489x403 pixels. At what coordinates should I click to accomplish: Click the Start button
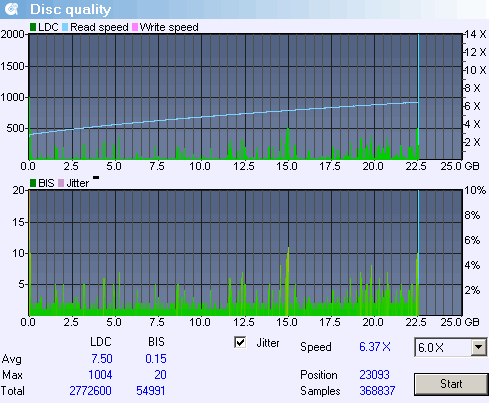pos(451,384)
